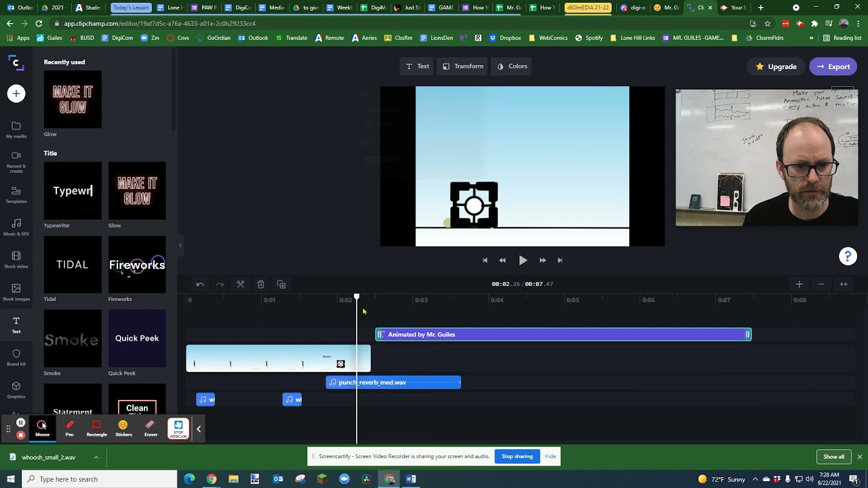Select the video clip on timeline
Screen dimensions: 868x488
[x=279, y=359]
